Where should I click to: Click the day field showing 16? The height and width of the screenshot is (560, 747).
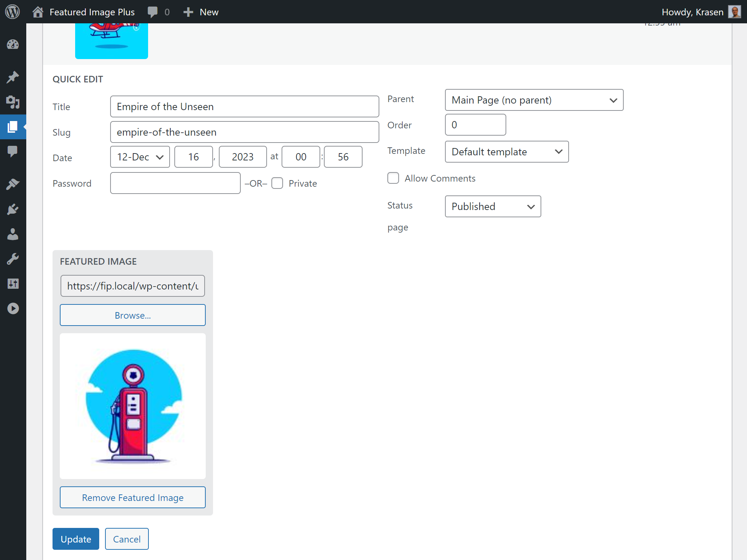click(x=193, y=157)
